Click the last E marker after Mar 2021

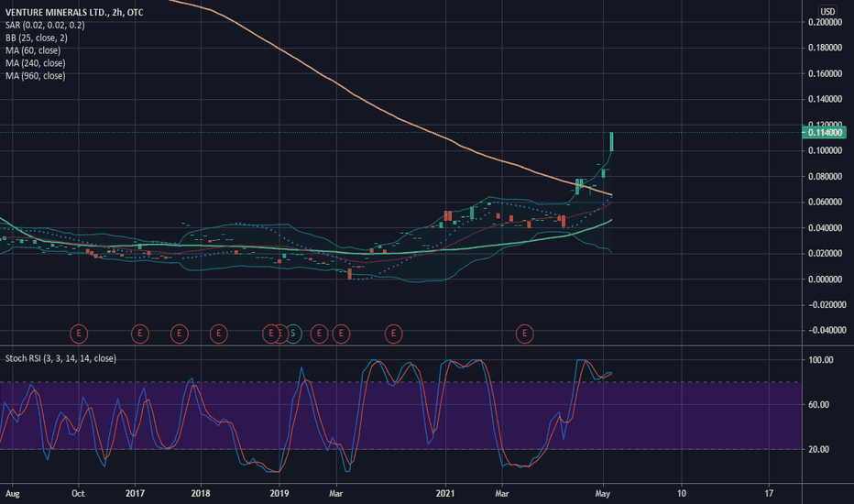click(x=524, y=334)
